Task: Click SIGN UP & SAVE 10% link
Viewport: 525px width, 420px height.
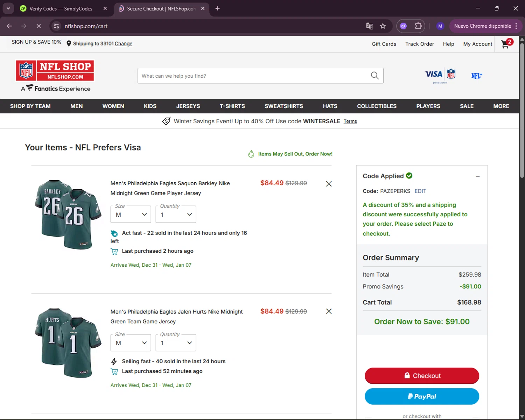Action: 36,42
